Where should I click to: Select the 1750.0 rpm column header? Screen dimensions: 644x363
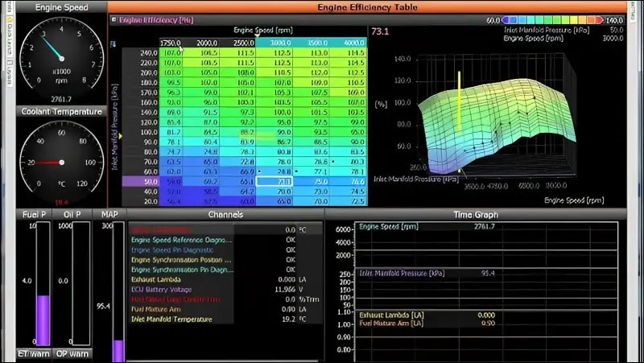click(170, 43)
